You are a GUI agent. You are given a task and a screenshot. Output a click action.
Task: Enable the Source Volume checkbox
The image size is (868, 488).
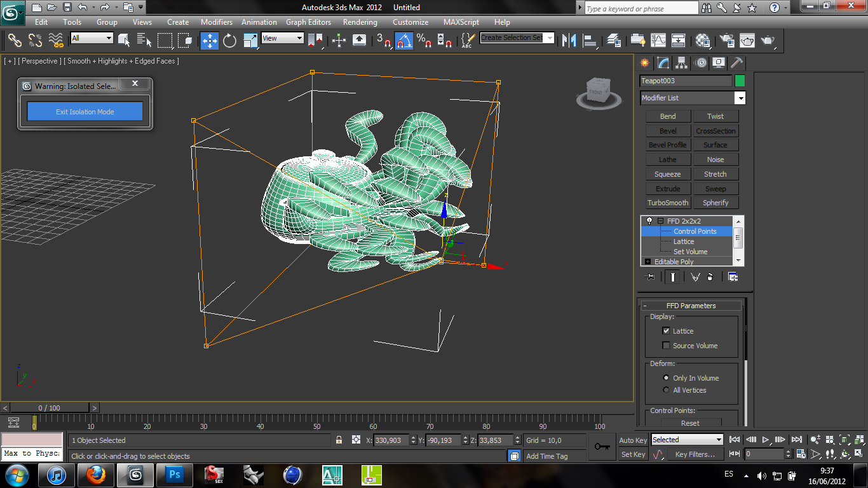(666, 346)
